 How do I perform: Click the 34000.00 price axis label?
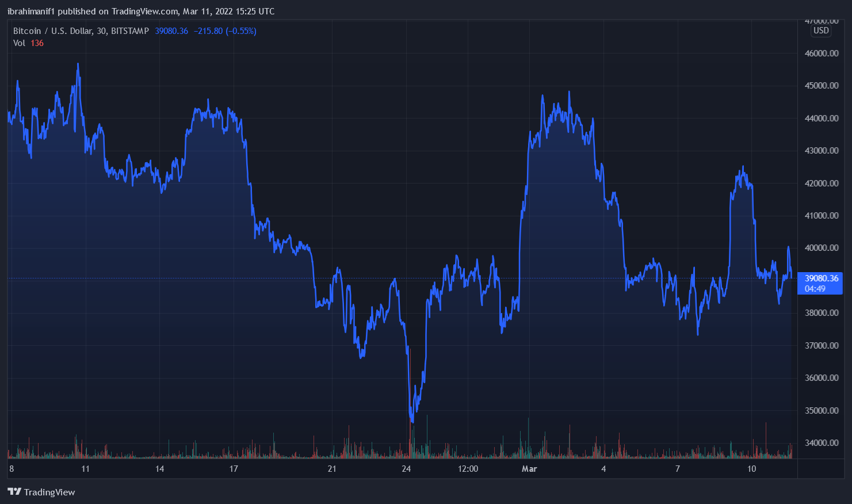pos(821,443)
